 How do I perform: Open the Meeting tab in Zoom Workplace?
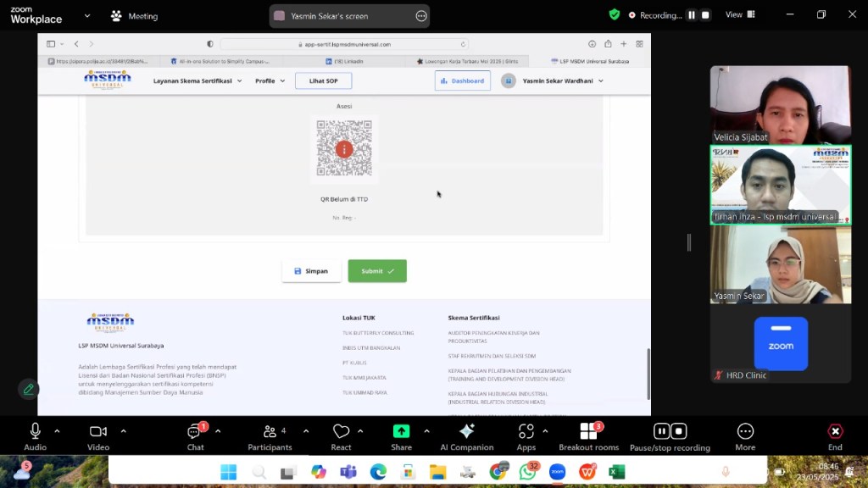tap(134, 16)
